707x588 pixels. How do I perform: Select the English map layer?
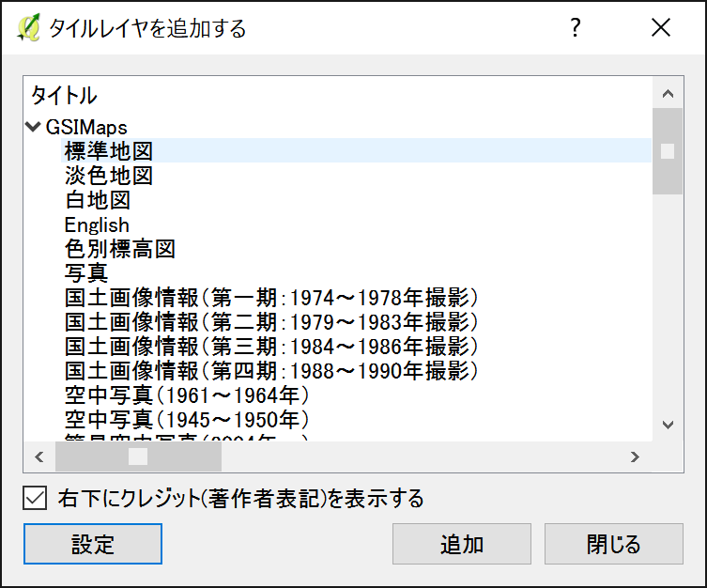pos(97,224)
